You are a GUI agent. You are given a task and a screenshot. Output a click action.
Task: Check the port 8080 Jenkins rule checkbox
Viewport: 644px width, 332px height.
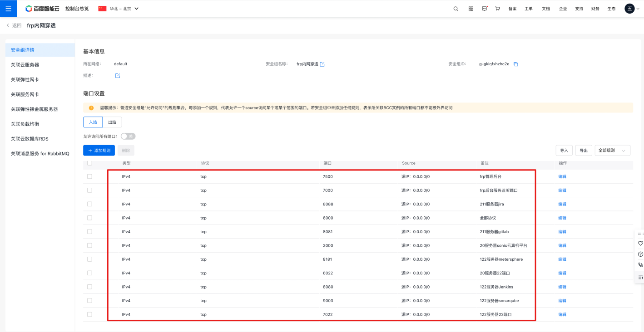(x=89, y=287)
